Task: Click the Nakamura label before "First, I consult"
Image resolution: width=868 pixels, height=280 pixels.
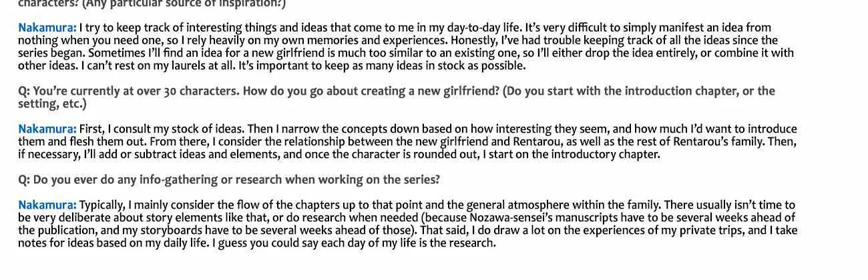Action: pos(47,129)
